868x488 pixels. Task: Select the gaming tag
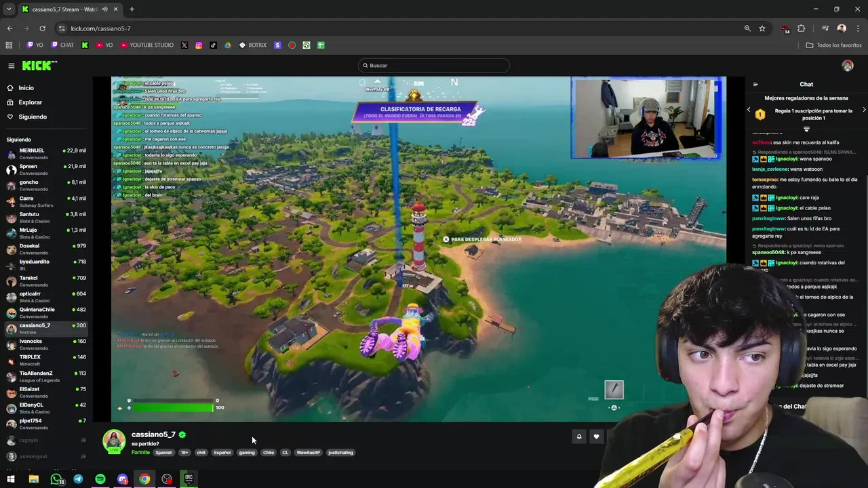coord(247,453)
